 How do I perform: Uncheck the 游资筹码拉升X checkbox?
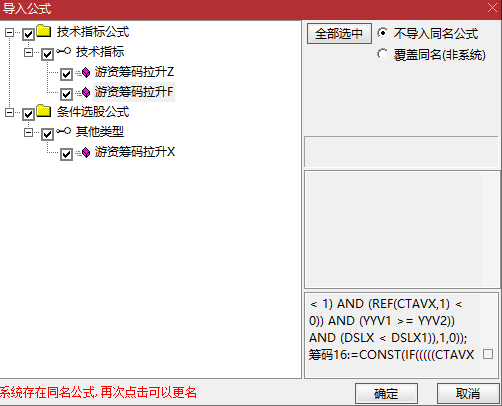tap(66, 154)
